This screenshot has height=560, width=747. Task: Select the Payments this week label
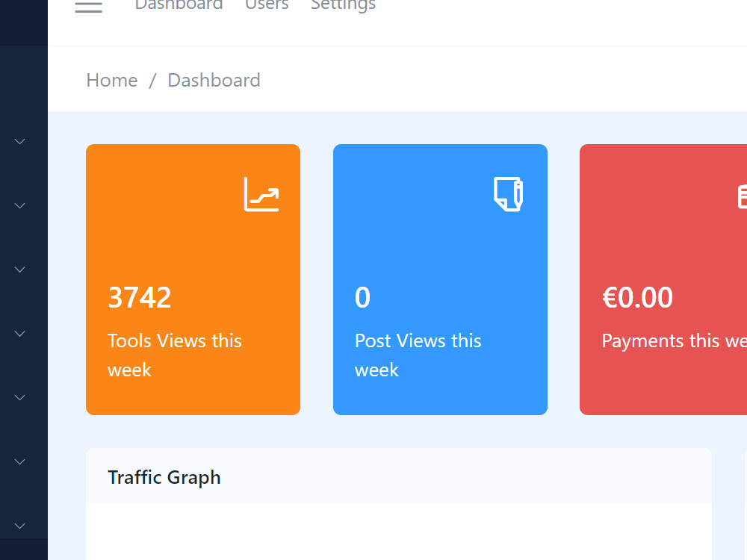[674, 341]
